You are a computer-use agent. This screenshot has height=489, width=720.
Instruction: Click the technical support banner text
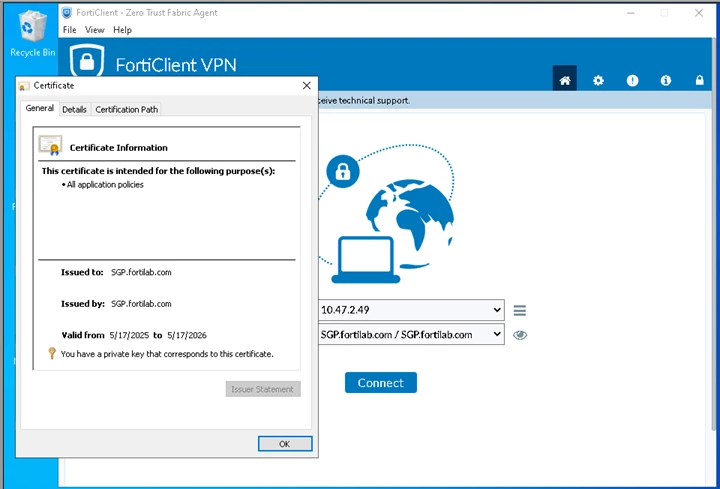click(x=364, y=101)
